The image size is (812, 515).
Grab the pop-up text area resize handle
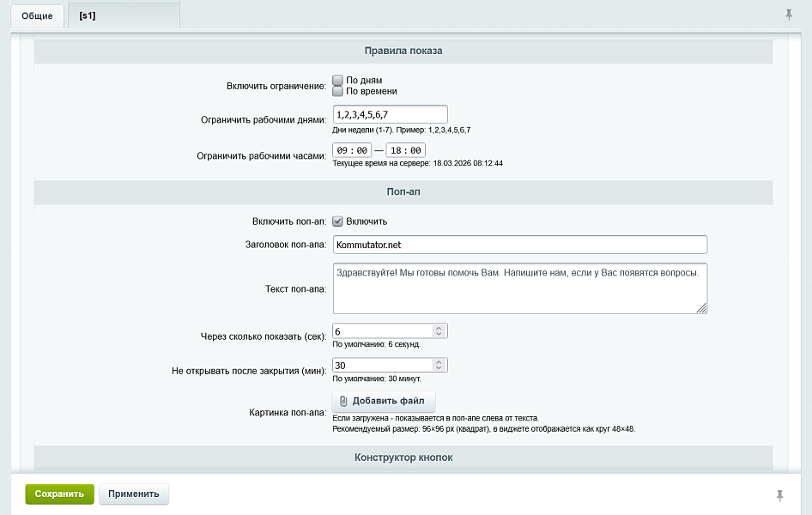(x=701, y=307)
